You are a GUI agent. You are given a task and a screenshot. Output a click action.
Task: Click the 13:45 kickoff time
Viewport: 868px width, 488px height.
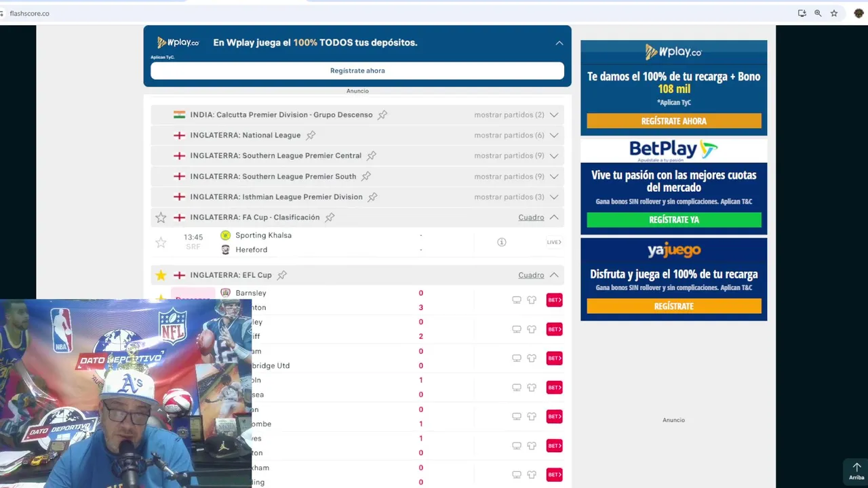pos(193,237)
